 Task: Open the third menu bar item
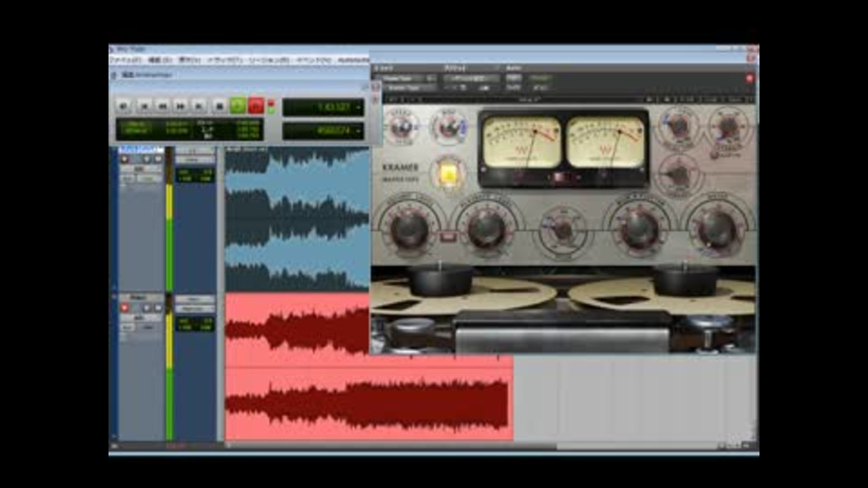[189, 60]
